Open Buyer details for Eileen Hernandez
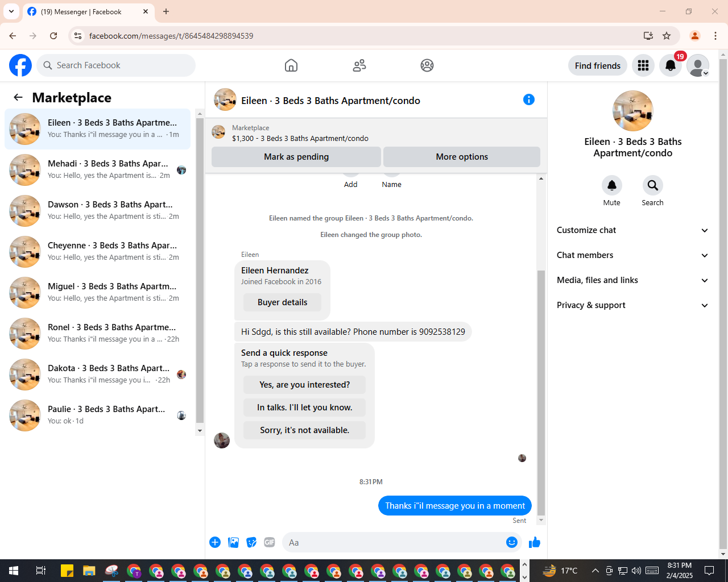The height and width of the screenshot is (582, 728). (282, 302)
